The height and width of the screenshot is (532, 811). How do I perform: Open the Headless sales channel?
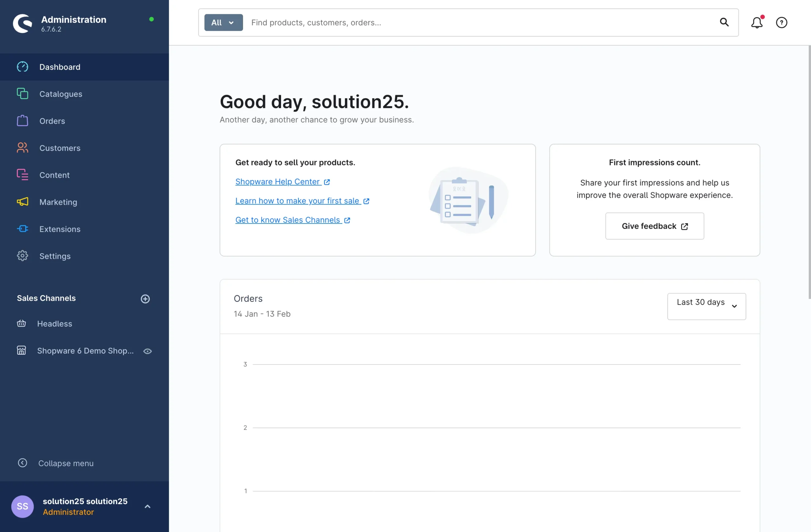click(54, 324)
